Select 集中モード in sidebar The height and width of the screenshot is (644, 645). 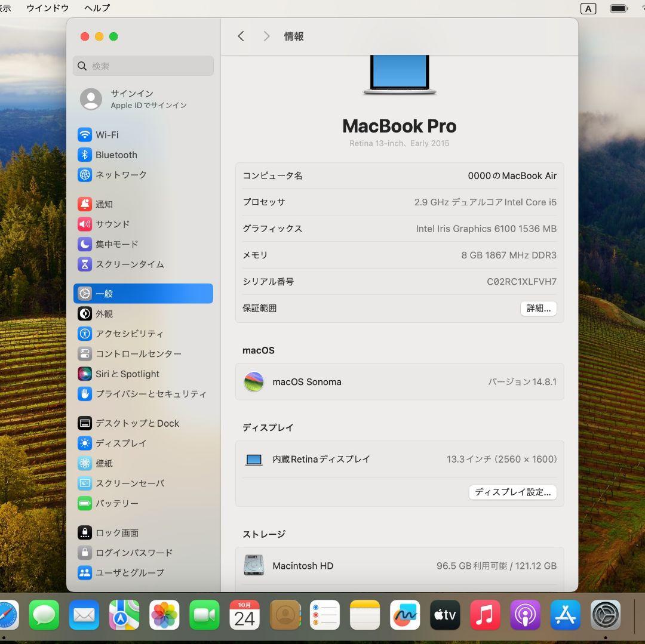(143, 244)
